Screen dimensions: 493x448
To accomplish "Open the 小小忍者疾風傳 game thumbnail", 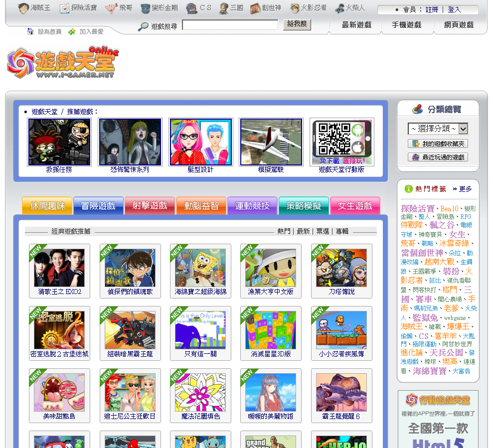I will 341,330.
